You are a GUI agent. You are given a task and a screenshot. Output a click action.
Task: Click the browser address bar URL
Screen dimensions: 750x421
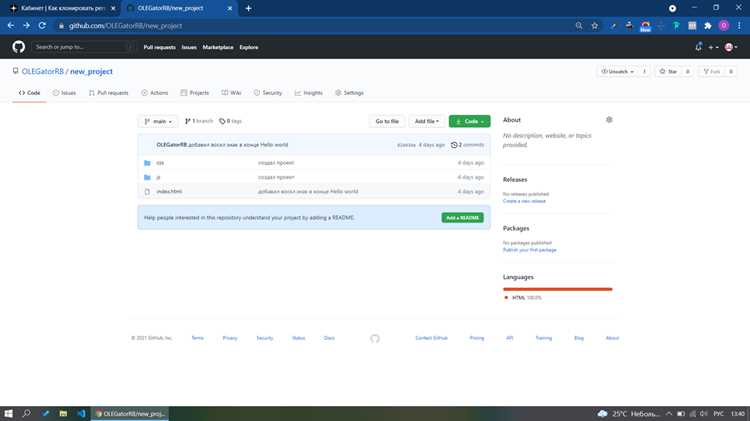[125, 26]
